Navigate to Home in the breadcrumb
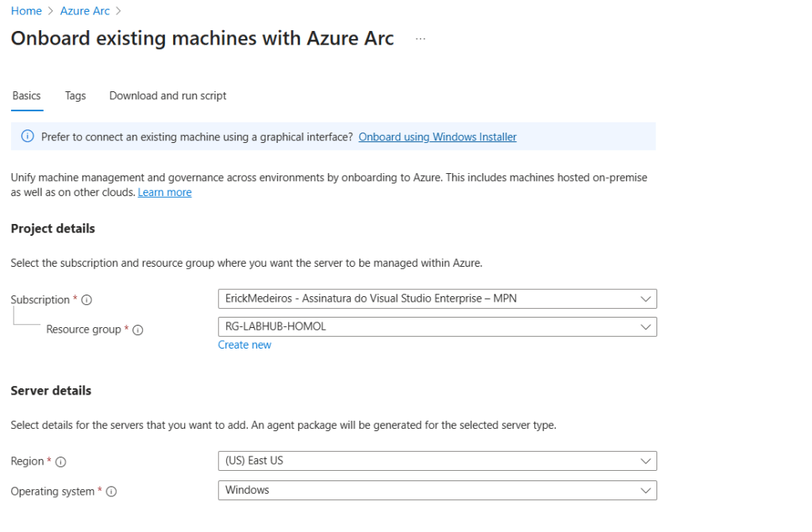 [x=26, y=11]
